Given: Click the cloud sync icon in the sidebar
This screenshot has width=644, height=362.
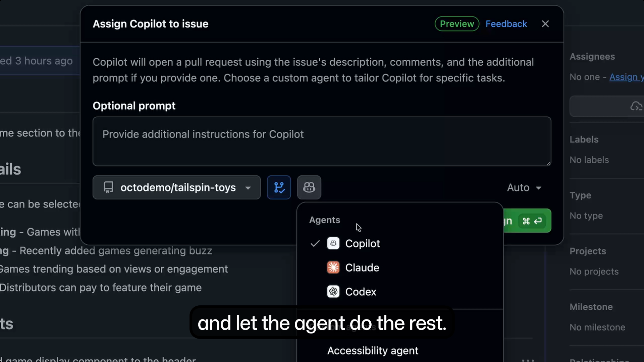Looking at the screenshot, I should tap(636, 106).
